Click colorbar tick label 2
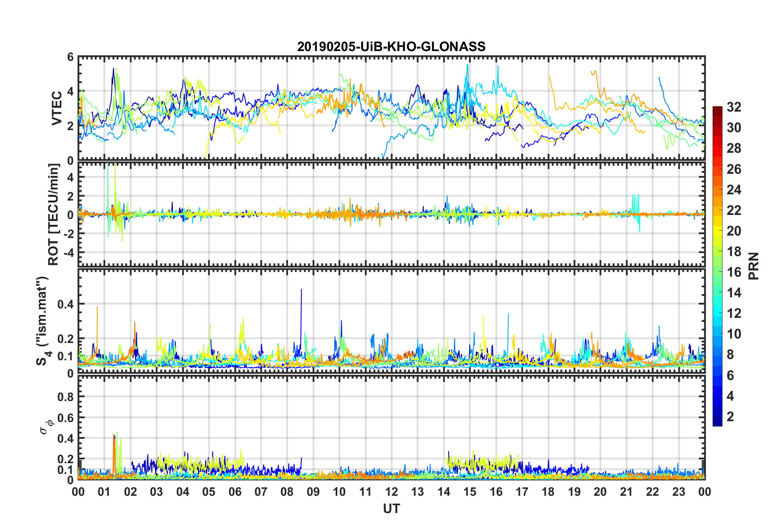This screenshot has height=532, width=783. (x=730, y=417)
